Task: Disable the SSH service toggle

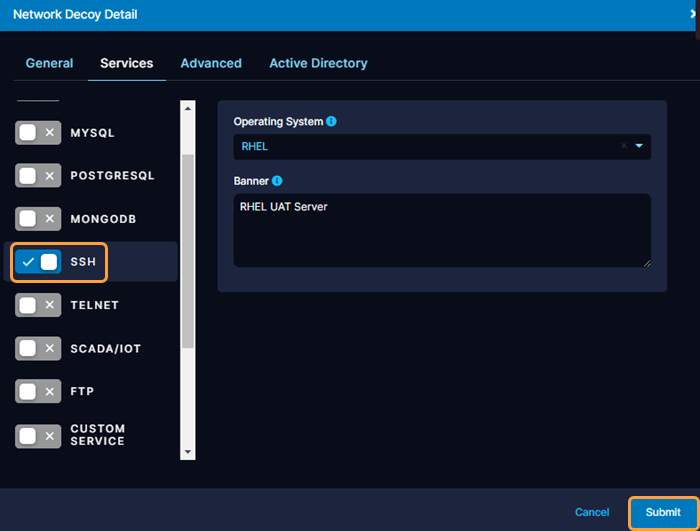Action: pyautogui.click(x=38, y=262)
